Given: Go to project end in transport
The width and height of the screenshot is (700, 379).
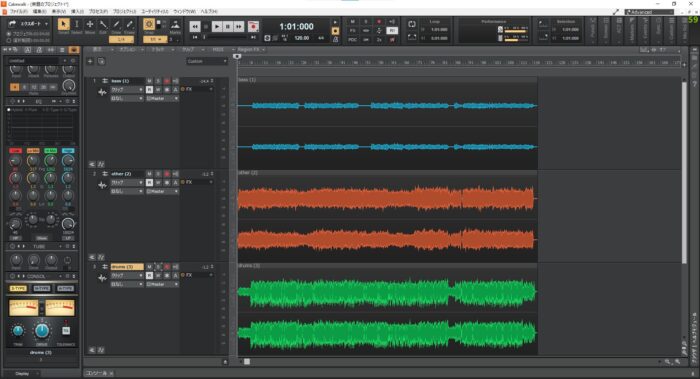Looking at the screenshot, I should 253,37.
